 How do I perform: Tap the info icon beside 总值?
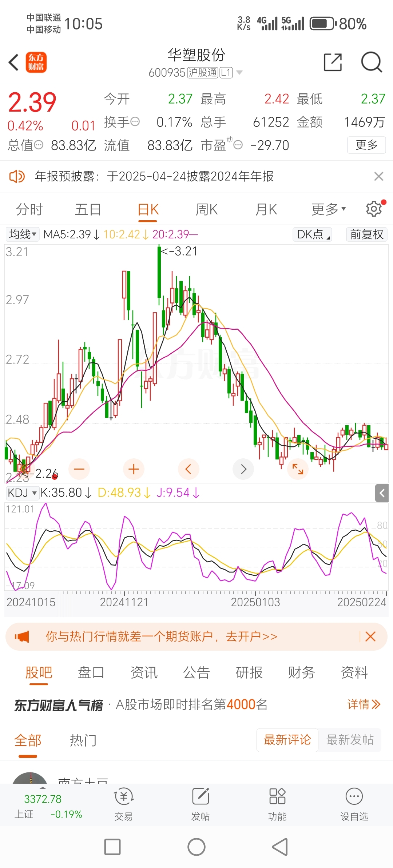click(39, 145)
